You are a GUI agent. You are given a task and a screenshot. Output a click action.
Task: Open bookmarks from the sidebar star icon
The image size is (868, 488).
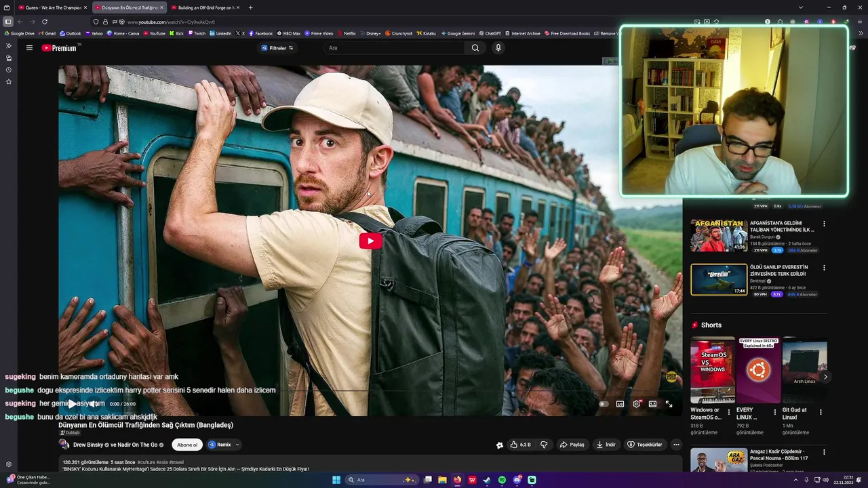click(x=9, y=82)
